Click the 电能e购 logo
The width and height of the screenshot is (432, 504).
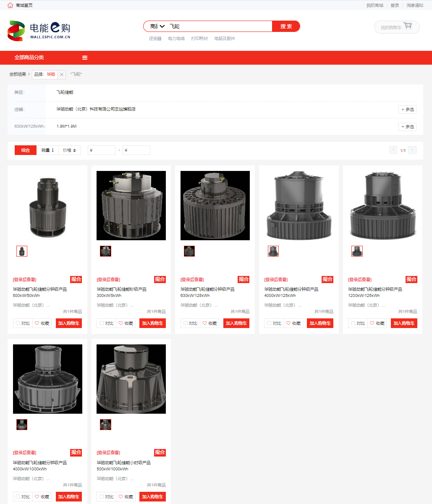39,30
